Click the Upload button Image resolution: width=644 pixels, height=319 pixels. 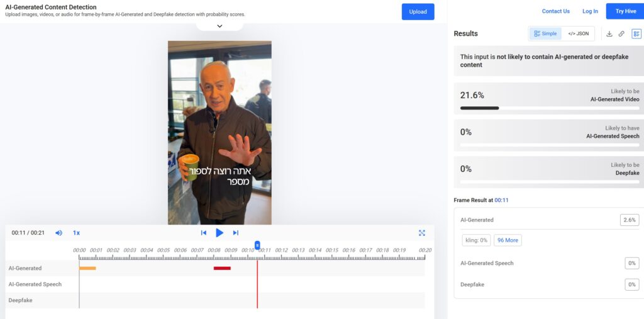[x=418, y=11]
